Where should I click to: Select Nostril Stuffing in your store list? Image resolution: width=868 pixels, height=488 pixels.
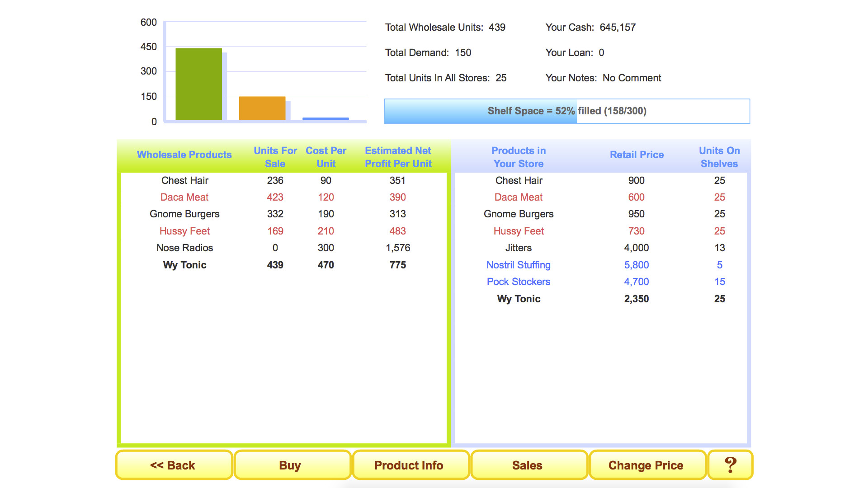(518, 265)
